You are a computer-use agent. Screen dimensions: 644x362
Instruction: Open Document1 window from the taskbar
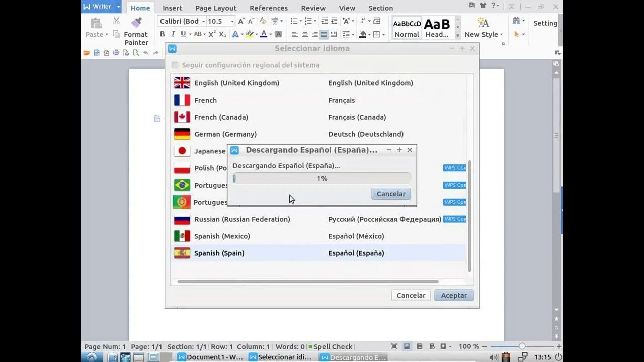coord(210,357)
